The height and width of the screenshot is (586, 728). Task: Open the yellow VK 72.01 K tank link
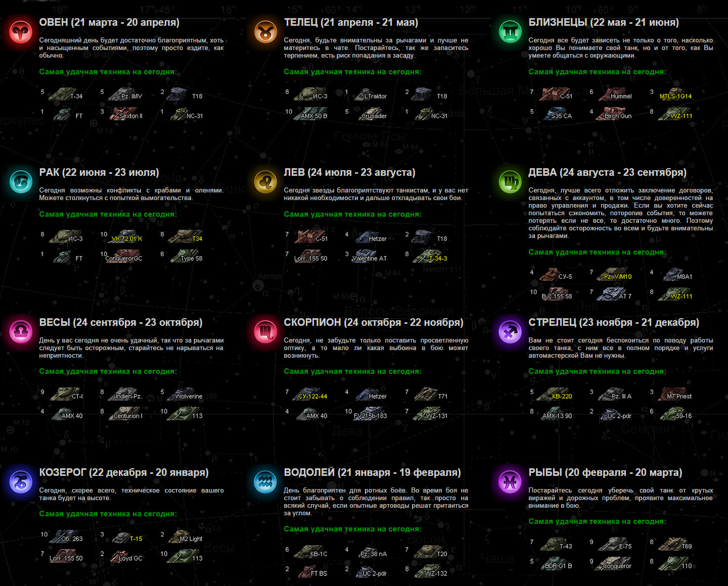coord(127,238)
